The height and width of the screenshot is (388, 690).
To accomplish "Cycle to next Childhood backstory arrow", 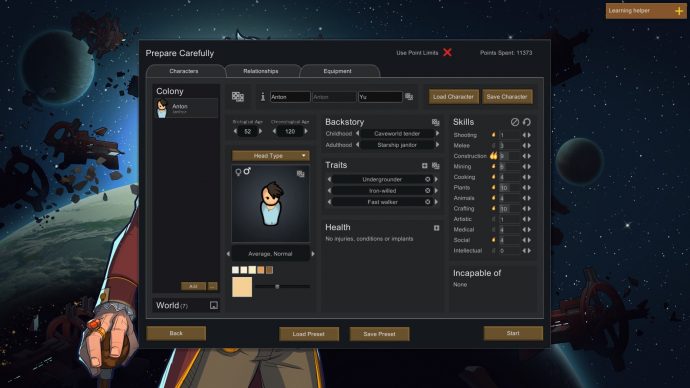I will 437,133.
